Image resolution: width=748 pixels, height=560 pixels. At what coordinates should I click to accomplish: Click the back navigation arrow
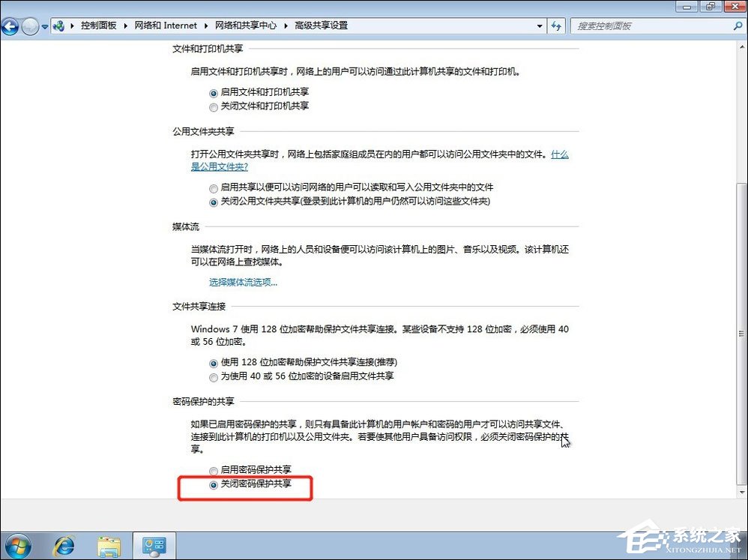coord(10,25)
